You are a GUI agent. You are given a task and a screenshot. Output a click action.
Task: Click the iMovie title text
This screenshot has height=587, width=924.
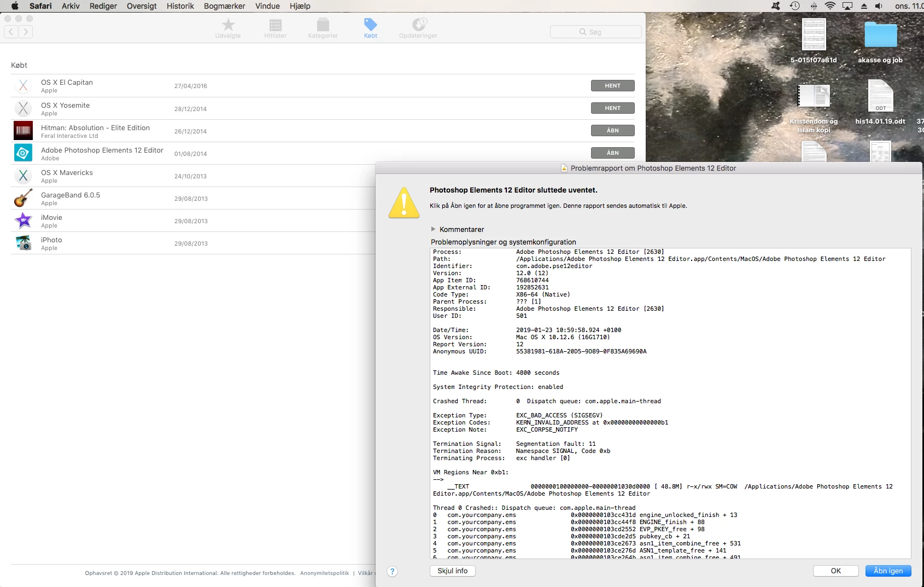tap(51, 217)
